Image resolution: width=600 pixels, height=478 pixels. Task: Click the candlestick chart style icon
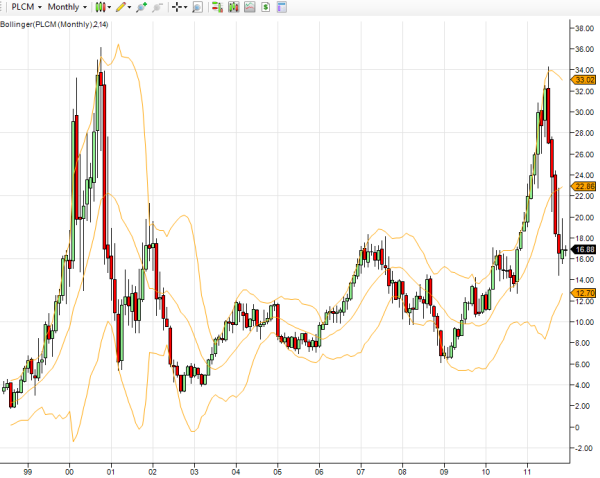coord(101,7)
